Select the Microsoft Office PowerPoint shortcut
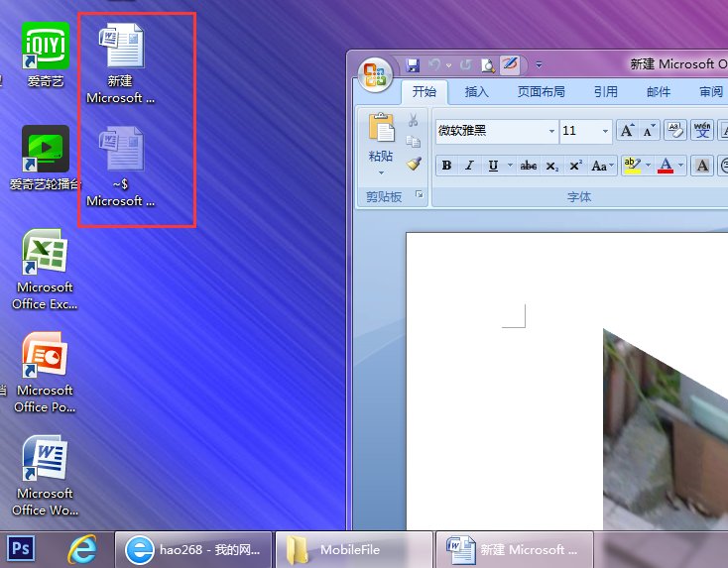Viewport: 728px width, 568px height. click(x=45, y=373)
